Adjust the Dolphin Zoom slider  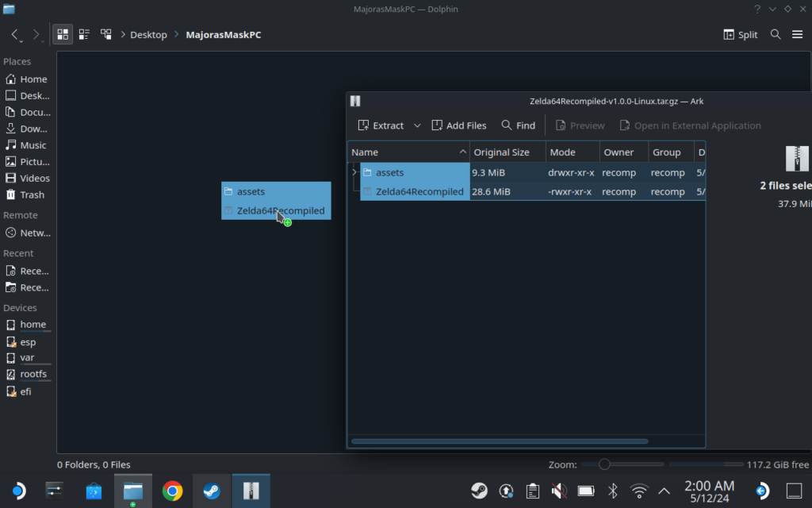tap(622, 464)
